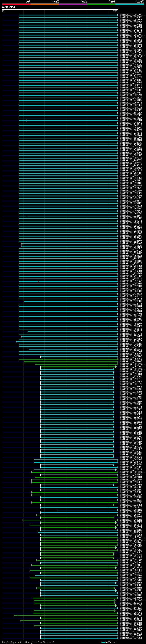Click the UniRef100_Q42547 hit name

131,32
